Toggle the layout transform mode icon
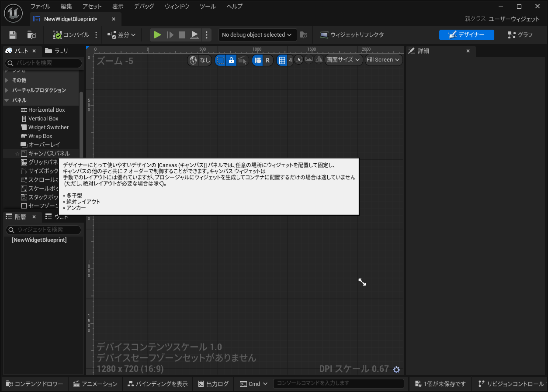Screen dimensions: 548x392 click(x=257, y=60)
